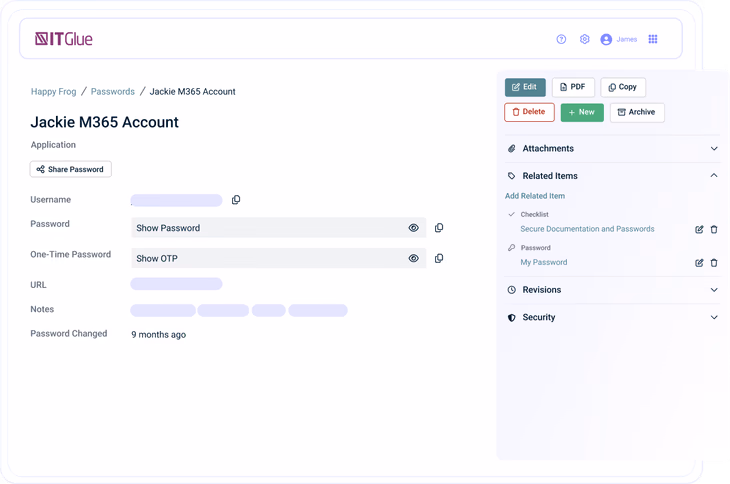
Task: Click the Share Password button
Action: [x=71, y=169]
